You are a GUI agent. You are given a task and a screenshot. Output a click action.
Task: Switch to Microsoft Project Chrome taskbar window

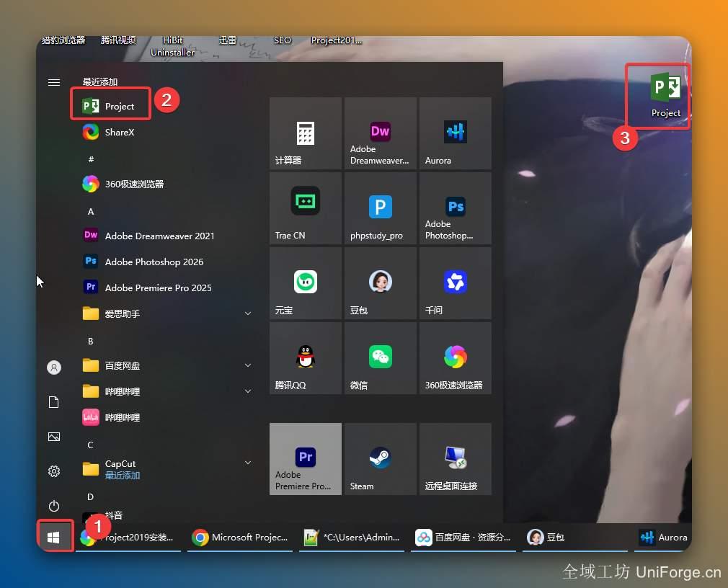click(x=240, y=538)
